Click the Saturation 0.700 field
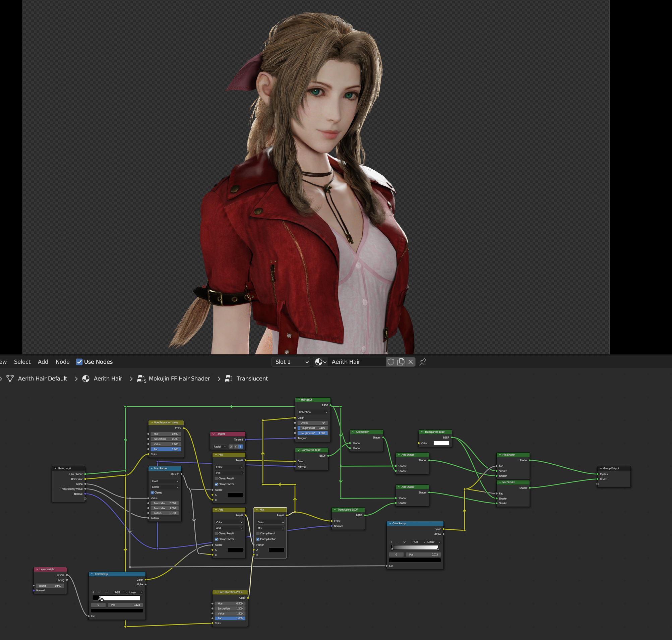 pyautogui.click(x=166, y=439)
